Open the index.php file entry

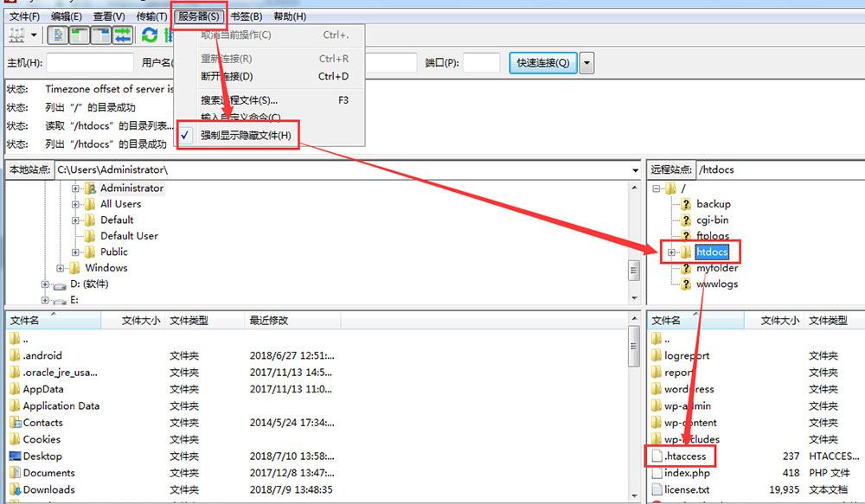coord(686,473)
